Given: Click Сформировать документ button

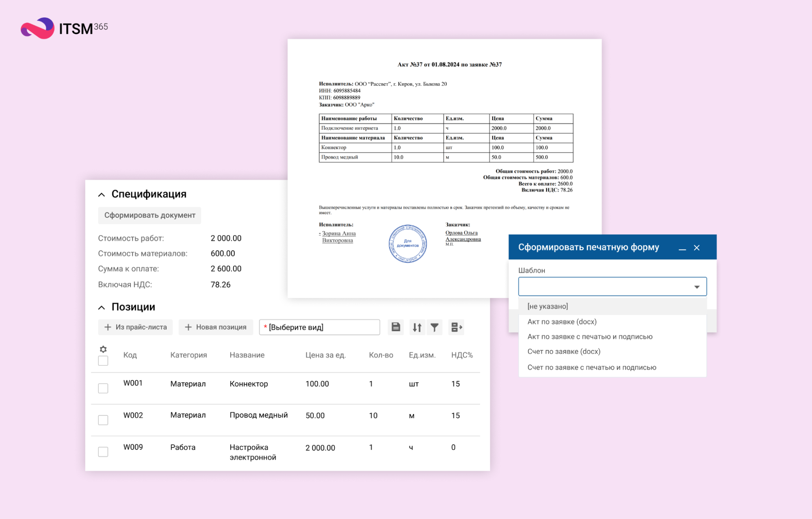Looking at the screenshot, I should [149, 215].
